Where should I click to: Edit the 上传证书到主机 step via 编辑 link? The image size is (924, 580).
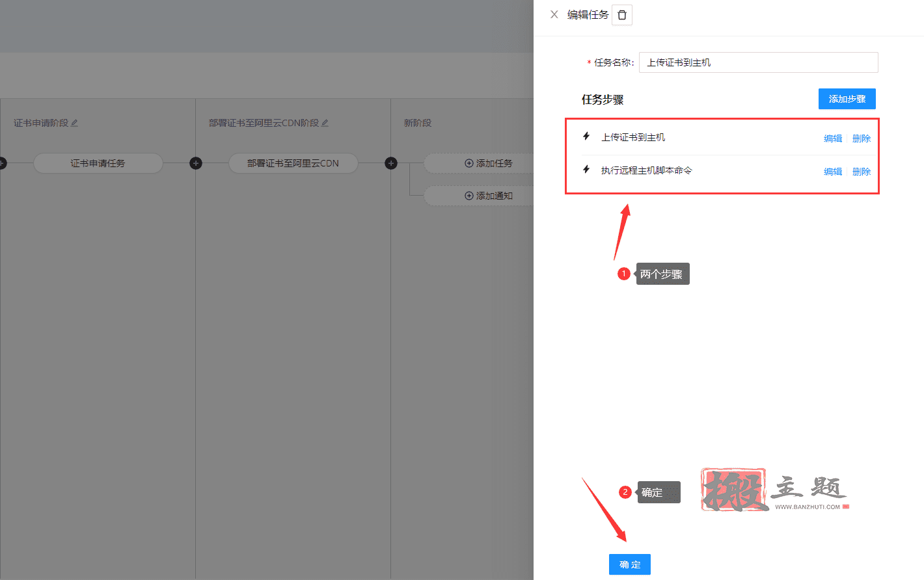coord(833,138)
